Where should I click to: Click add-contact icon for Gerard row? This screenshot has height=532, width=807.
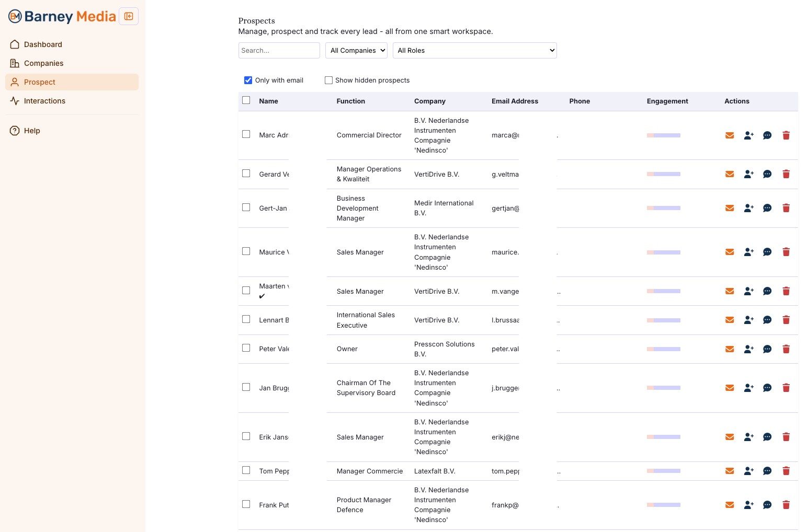click(x=748, y=174)
